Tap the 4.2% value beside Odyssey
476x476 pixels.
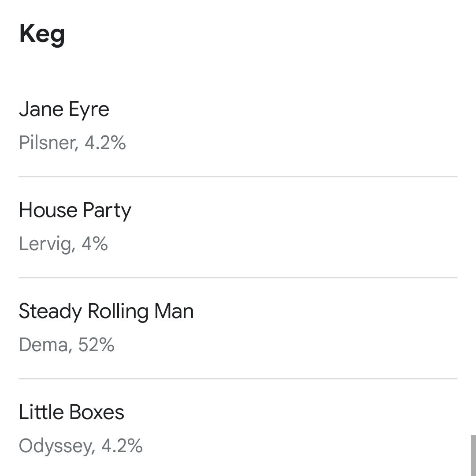point(122,446)
